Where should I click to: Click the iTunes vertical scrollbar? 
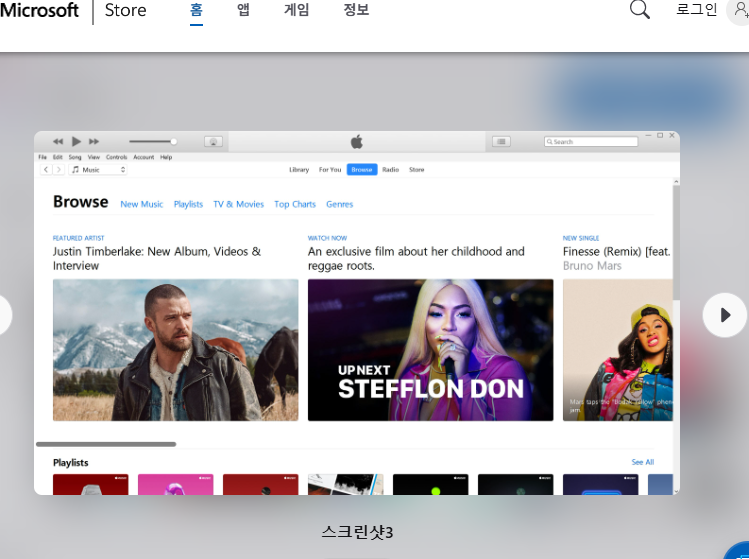[x=676, y=243]
